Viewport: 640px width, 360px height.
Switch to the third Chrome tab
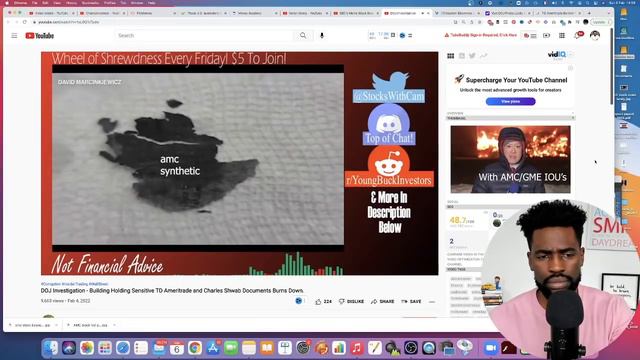coord(153,13)
